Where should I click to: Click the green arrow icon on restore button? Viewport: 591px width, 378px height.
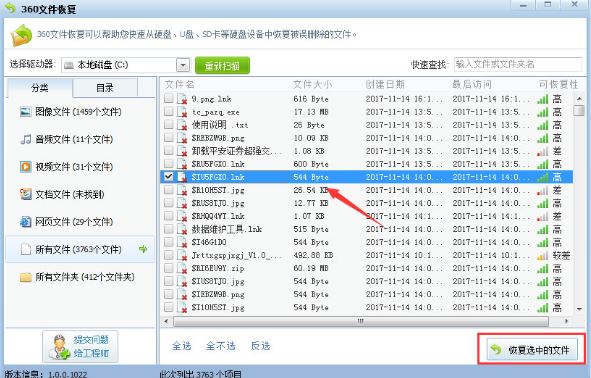pos(496,349)
